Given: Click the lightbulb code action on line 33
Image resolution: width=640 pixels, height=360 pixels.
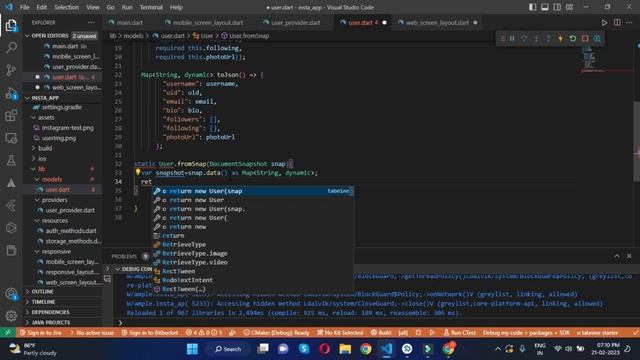Looking at the screenshot, I should click(x=138, y=172).
